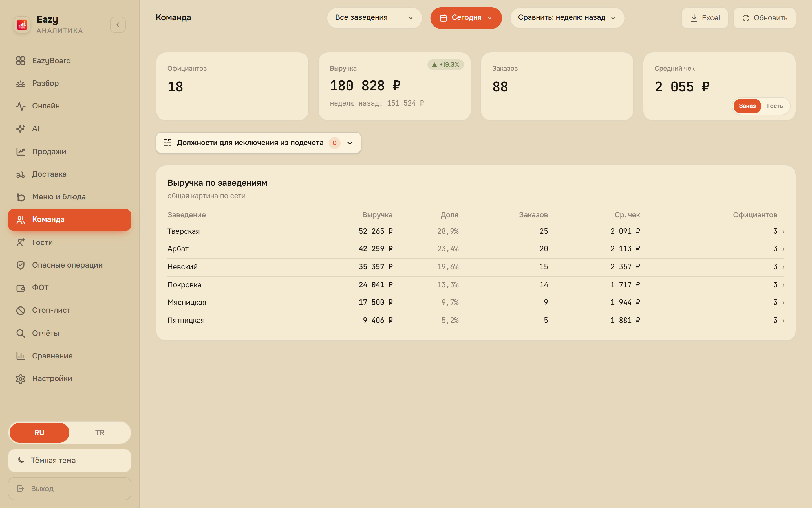
Task: Select Гость average check mode
Action: click(x=775, y=106)
